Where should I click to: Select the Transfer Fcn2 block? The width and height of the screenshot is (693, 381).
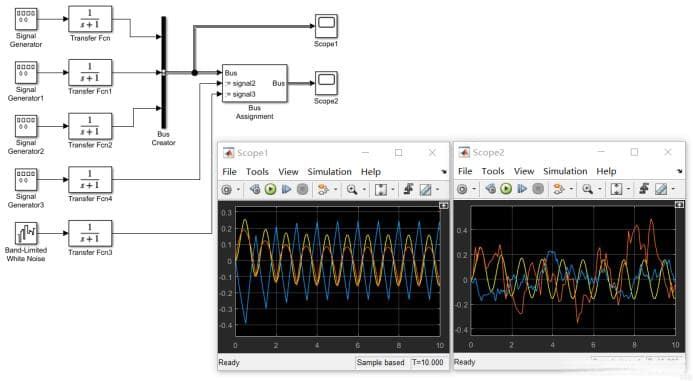[x=90, y=126]
